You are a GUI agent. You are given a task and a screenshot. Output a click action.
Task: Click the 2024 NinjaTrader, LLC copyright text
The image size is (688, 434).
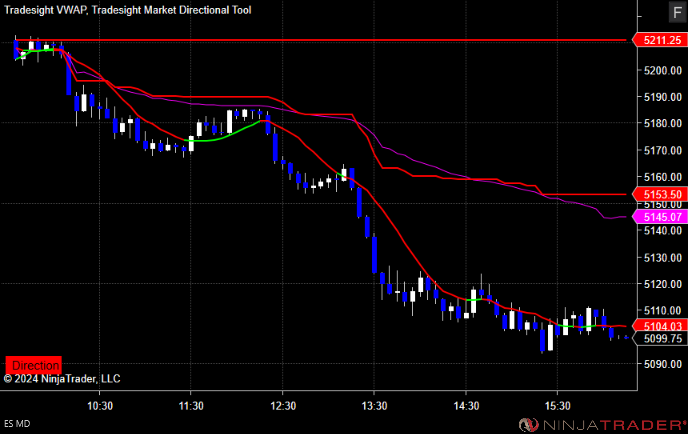point(62,379)
